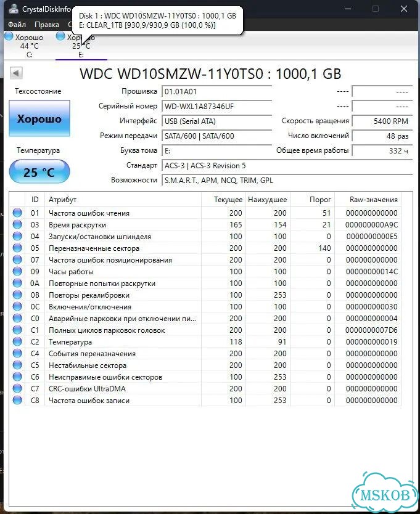
Task: Click total working time value 332 ч
Action: [x=382, y=150]
